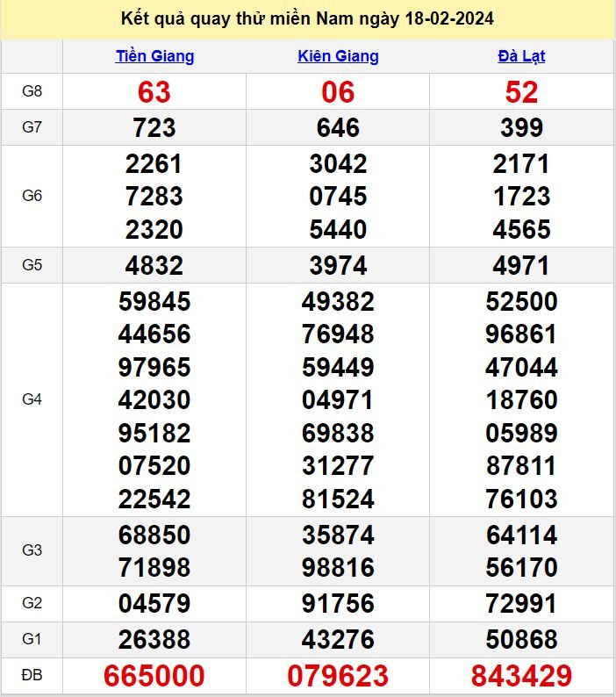
Task: Click G4 number 49382
Action: click(x=338, y=302)
